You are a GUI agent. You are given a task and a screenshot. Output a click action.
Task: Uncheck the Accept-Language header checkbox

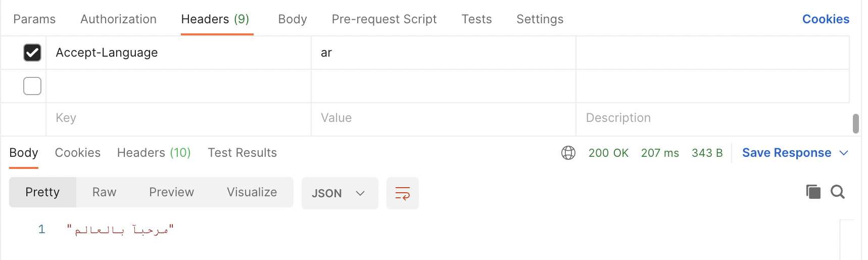[x=32, y=53]
